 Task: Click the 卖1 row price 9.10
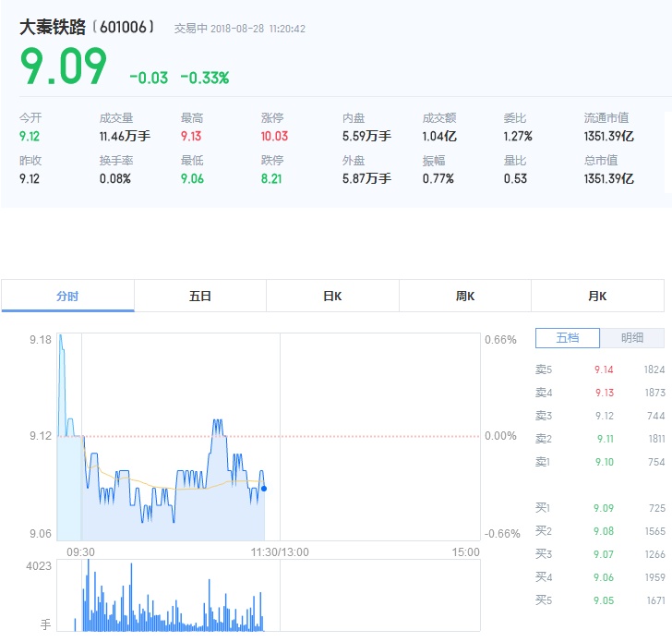605,462
